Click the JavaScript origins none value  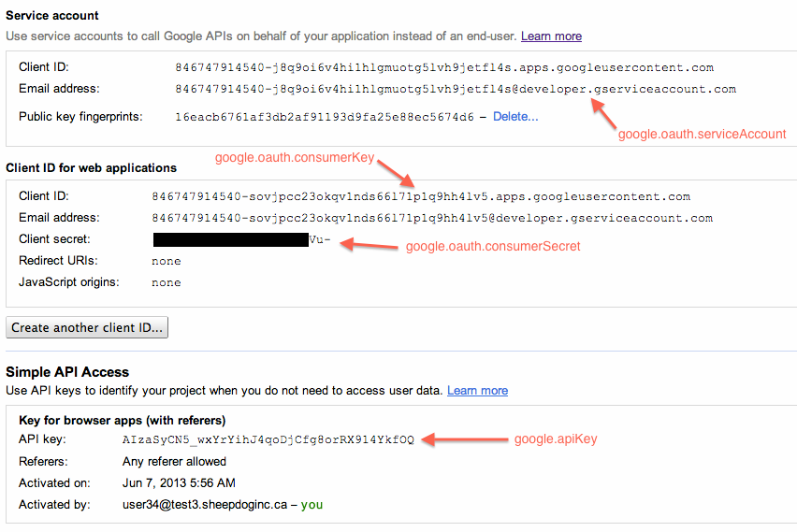(167, 282)
